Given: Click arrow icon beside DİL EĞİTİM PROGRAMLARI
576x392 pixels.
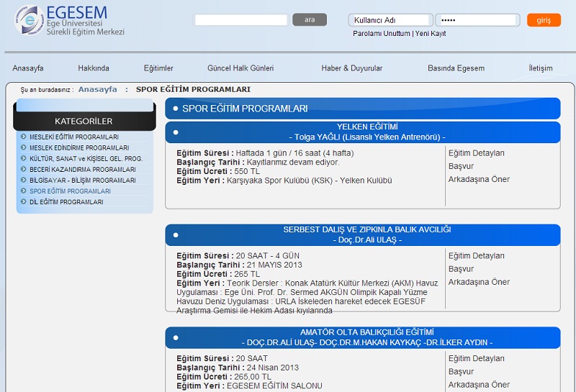Looking at the screenshot, I should tap(24, 201).
